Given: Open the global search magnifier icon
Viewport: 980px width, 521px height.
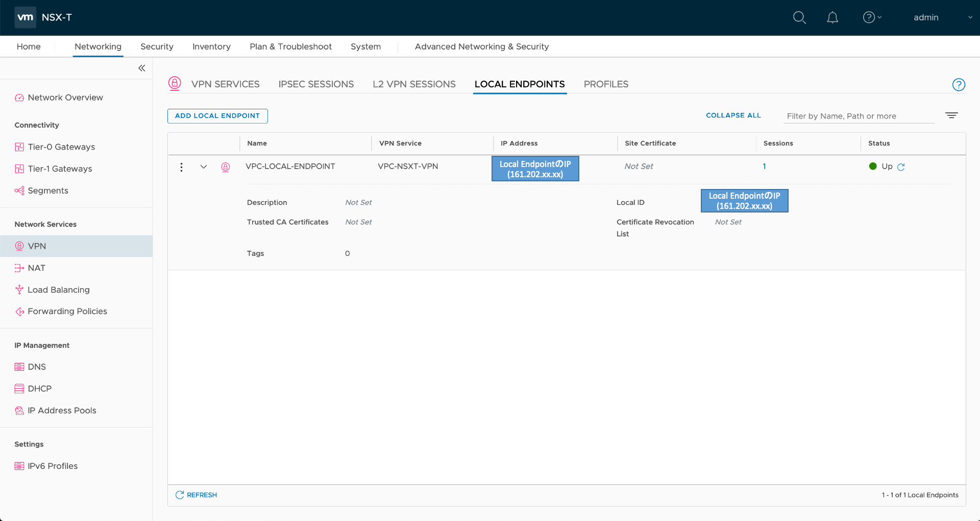Looking at the screenshot, I should click(x=799, y=18).
